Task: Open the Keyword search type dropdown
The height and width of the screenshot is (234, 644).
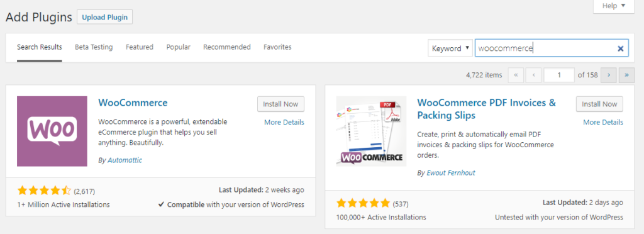Action: [450, 48]
